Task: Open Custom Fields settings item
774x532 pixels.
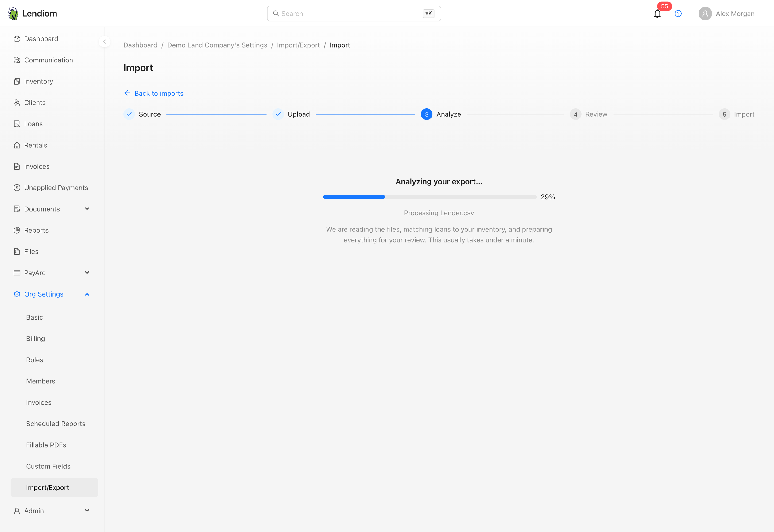Action: [x=54, y=466]
